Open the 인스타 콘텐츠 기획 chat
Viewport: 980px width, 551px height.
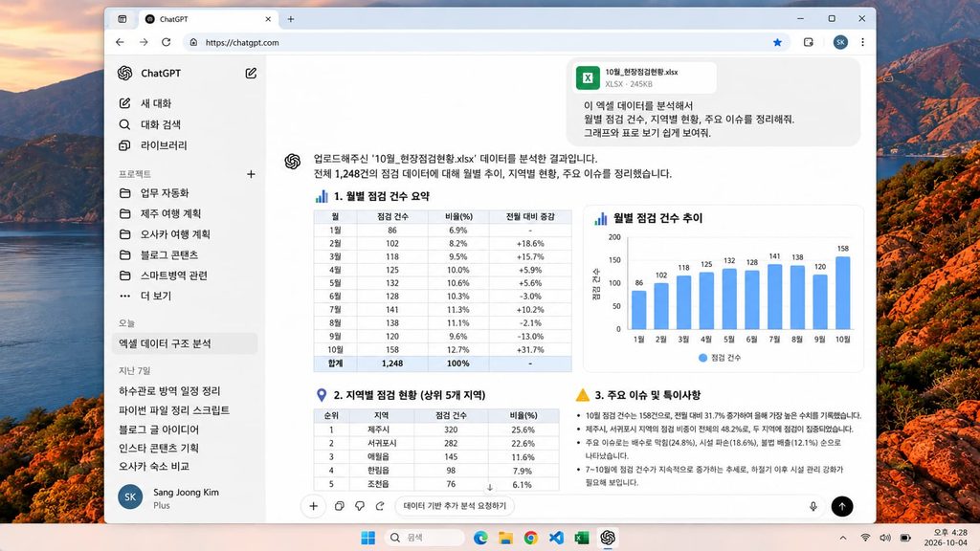(x=159, y=448)
